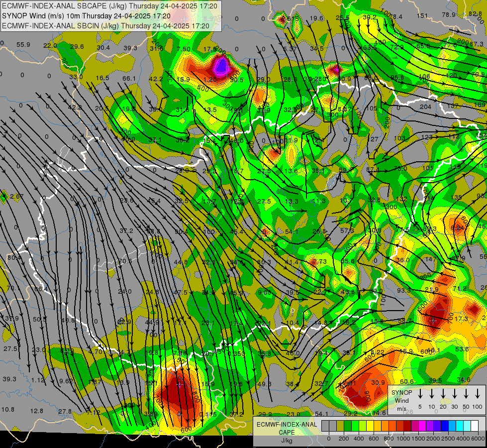487x448 pixels.
Task: Click the 60.6 value on the map
Action: coord(406,382)
